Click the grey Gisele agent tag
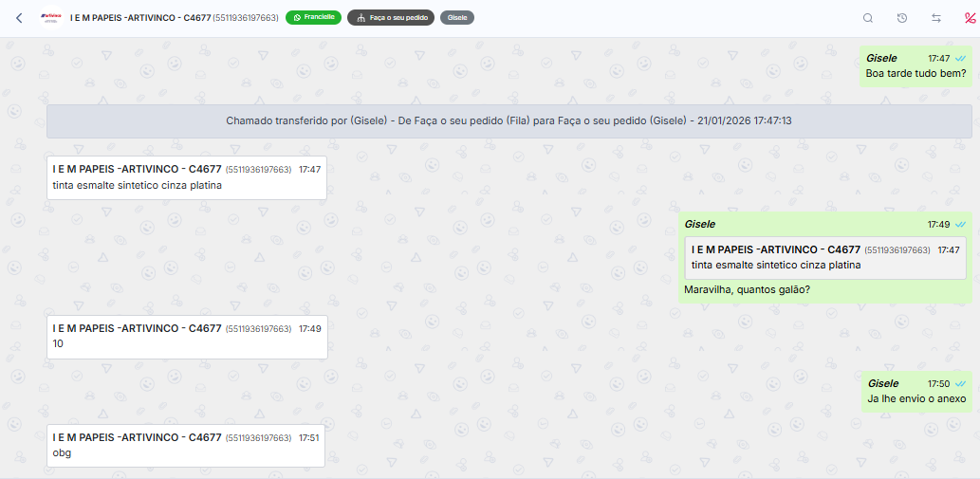 [x=457, y=18]
